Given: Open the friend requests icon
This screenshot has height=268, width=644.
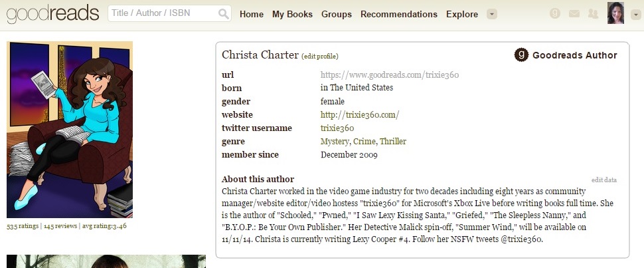Looking at the screenshot, I should click(592, 14).
